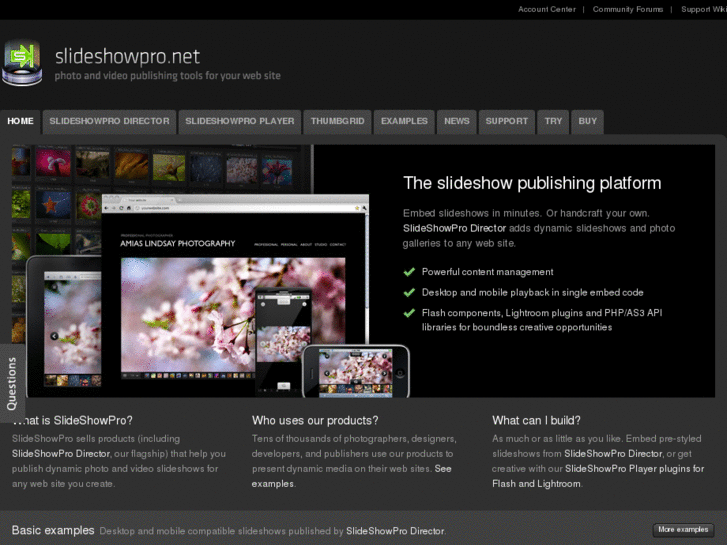Viewport: 727px width, 545px height.
Task: Click the More examples button
Action: [683, 530]
